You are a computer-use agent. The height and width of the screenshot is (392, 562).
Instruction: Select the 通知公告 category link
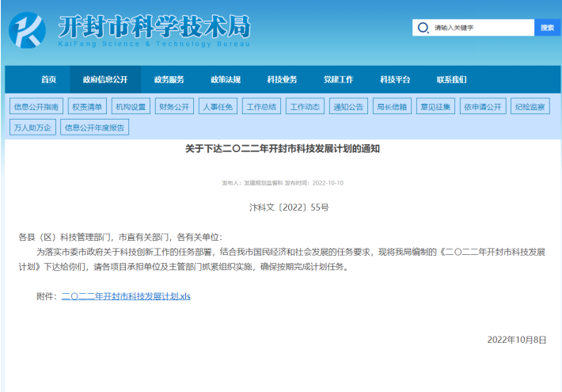[x=348, y=107]
